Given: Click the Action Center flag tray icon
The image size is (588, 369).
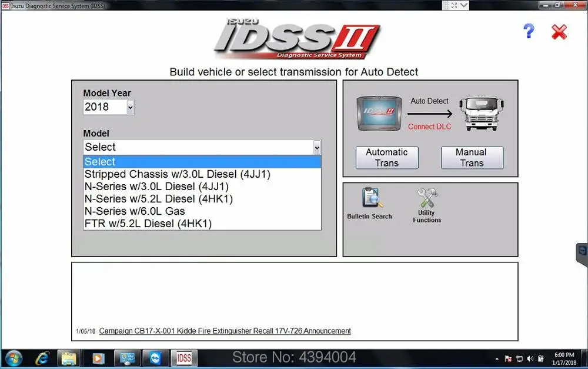Looking at the screenshot, I should (x=508, y=359).
